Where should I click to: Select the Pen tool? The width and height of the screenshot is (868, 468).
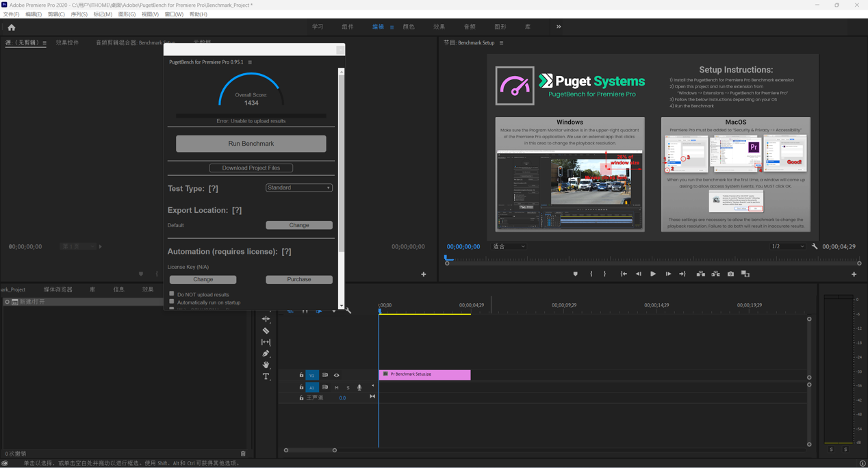pyautogui.click(x=266, y=354)
